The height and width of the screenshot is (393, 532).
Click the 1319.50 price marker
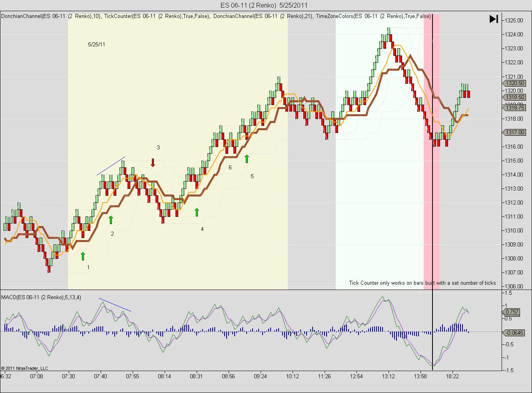[x=514, y=97]
